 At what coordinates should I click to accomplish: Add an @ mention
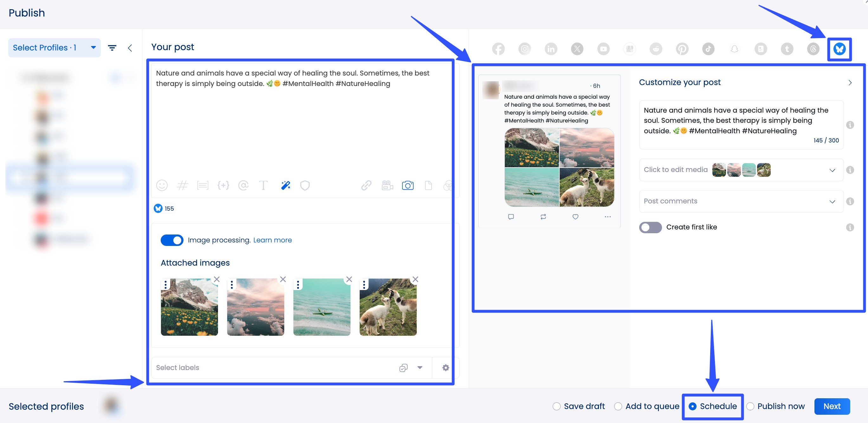(243, 185)
